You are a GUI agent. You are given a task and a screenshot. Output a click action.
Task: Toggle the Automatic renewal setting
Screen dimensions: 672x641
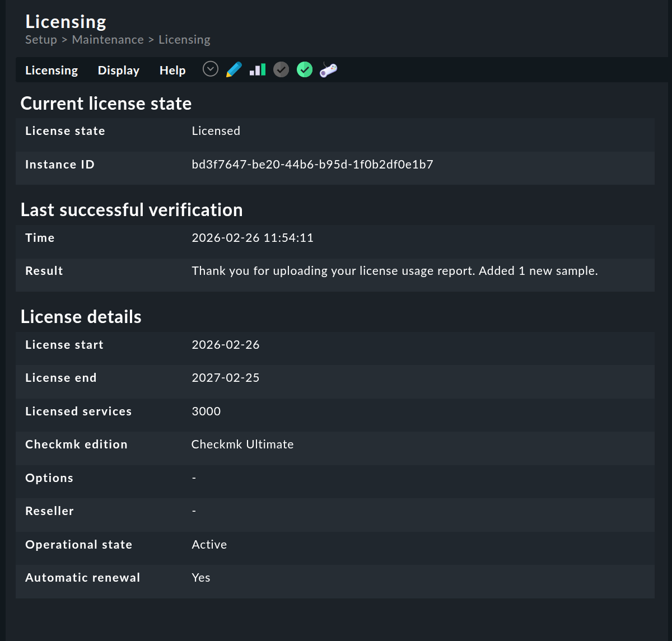[201, 577]
